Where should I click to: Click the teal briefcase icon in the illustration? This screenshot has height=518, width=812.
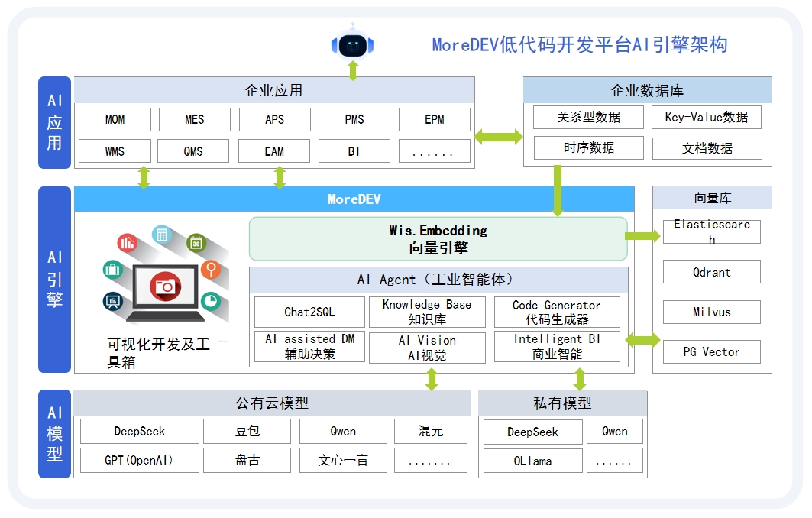(112, 270)
